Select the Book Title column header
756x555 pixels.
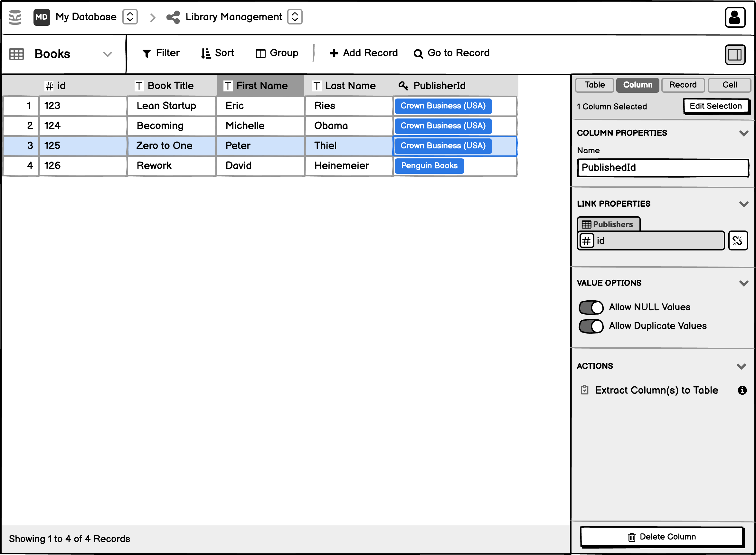(171, 86)
